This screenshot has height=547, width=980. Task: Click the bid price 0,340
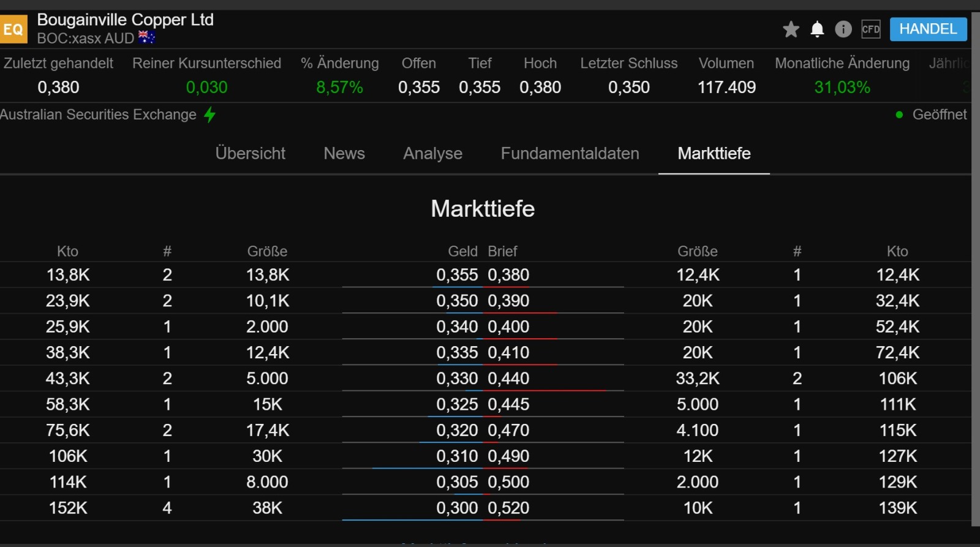click(x=457, y=326)
